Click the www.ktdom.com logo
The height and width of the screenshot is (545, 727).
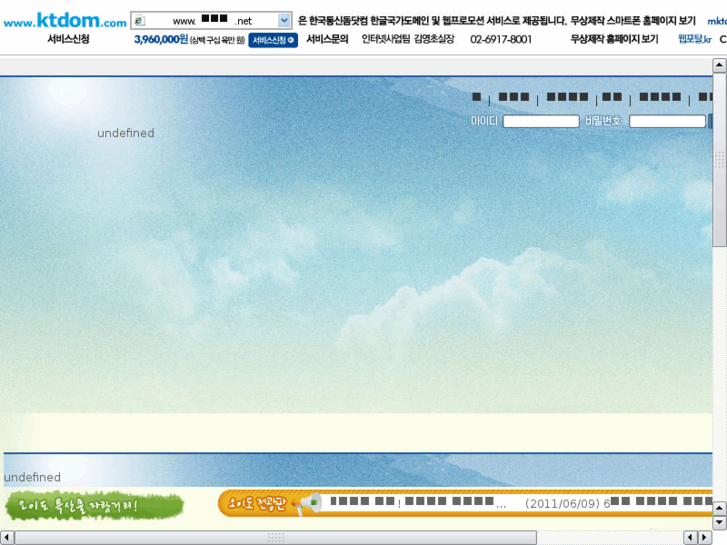pos(65,20)
